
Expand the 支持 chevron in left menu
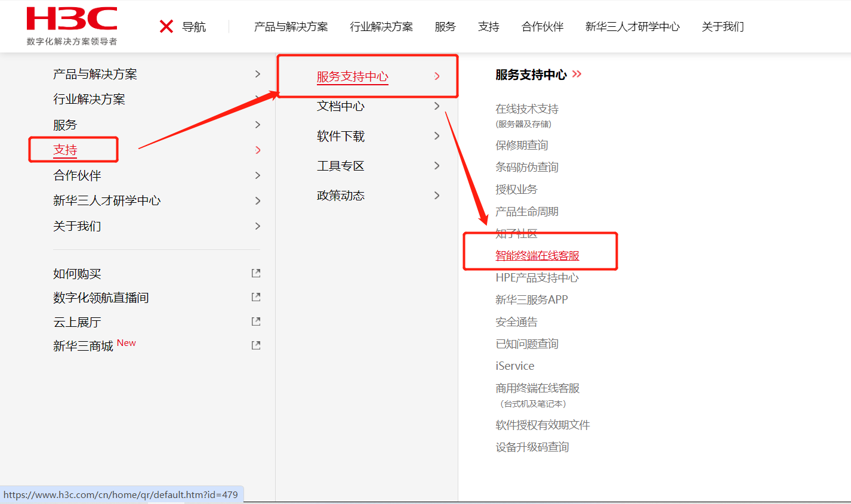point(258,150)
